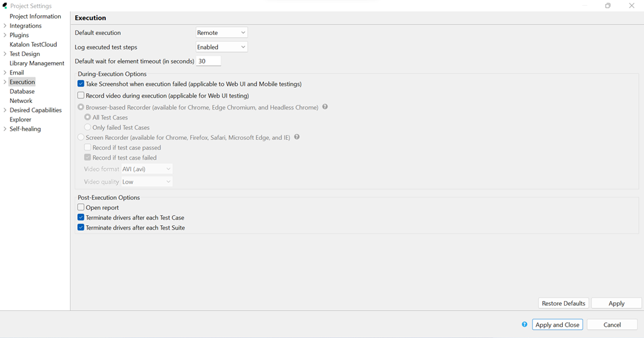Open Katalon TestCloud settings
Viewport: 644px width, 338px height.
33,44
